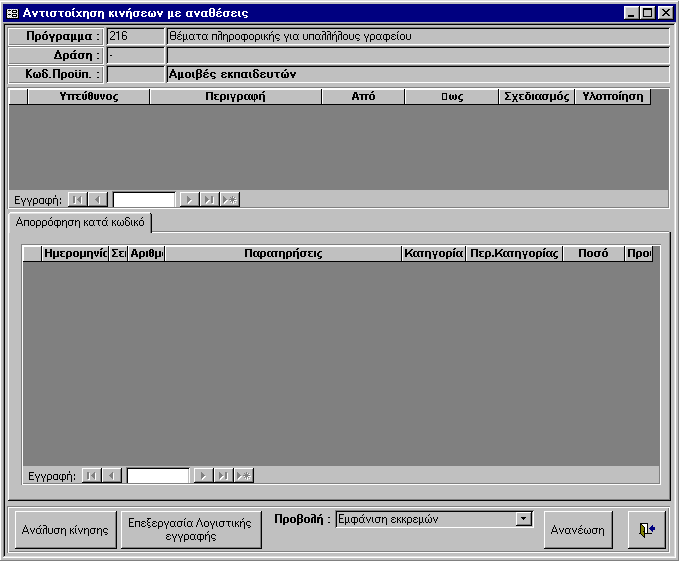Click the Υπεύθυνος column header
679x561 pixels.
pyautogui.click(x=88, y=97)
